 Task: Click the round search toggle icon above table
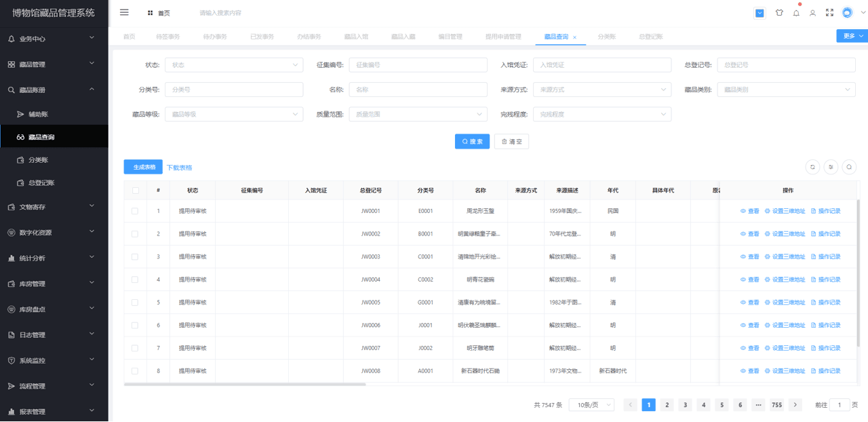848,167
